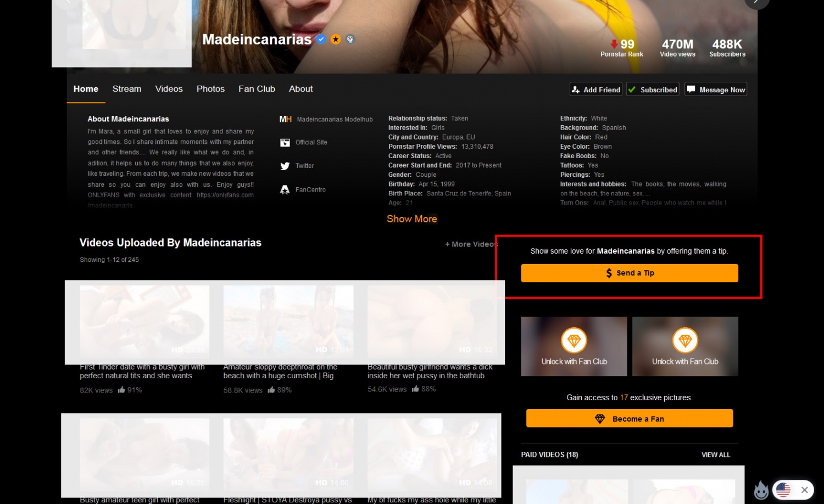
Task: Click the 99 Pornstar Rank stat
Action: coord(622,48)
